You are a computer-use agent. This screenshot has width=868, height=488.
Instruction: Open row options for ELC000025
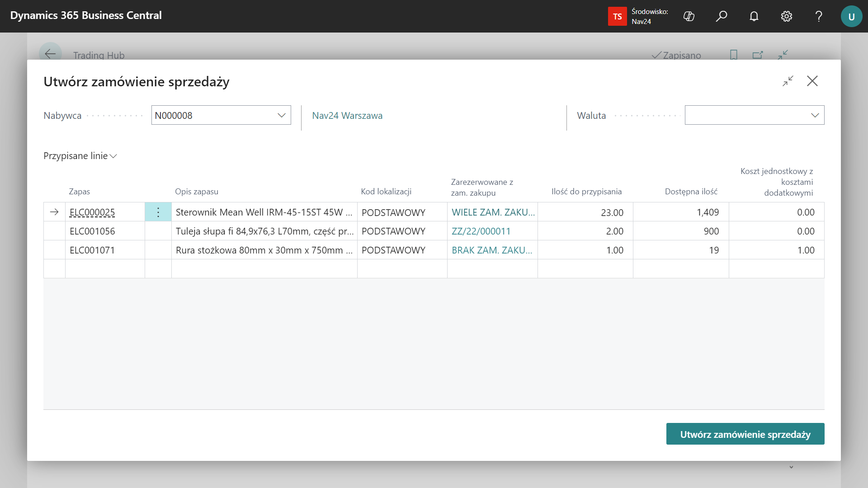pos(158,212)
